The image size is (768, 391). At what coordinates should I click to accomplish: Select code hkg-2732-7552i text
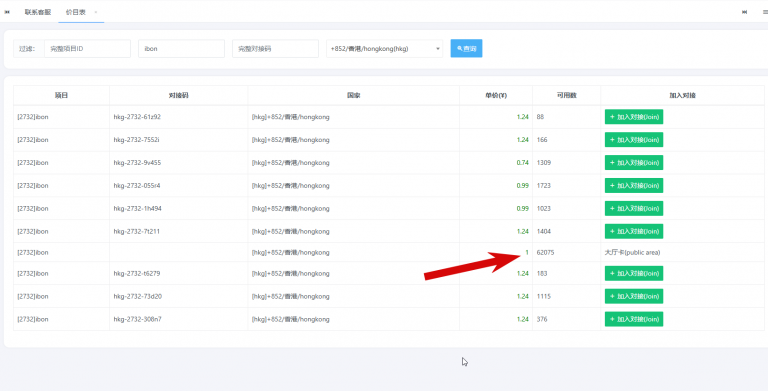click(x=136, y=140)
